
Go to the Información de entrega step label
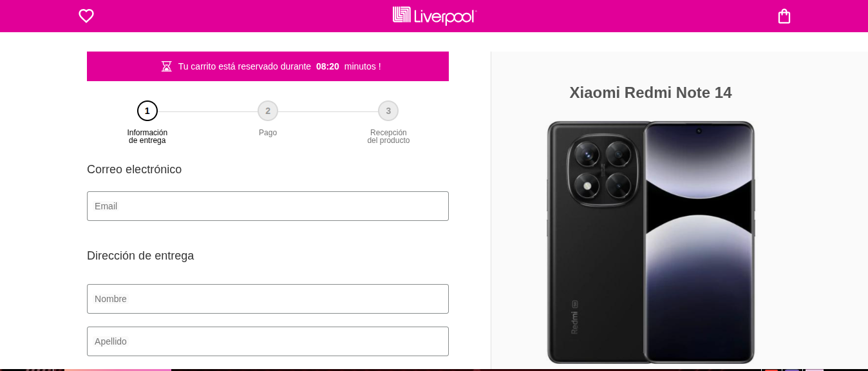tap(147, 137)
